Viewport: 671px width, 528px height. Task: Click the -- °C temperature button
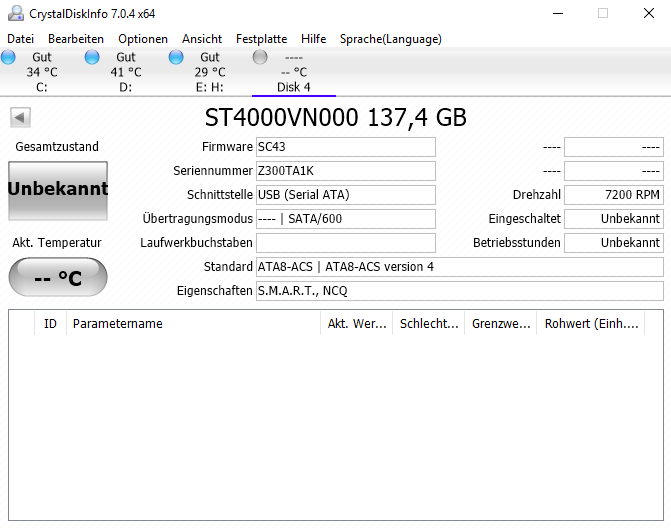58,277
